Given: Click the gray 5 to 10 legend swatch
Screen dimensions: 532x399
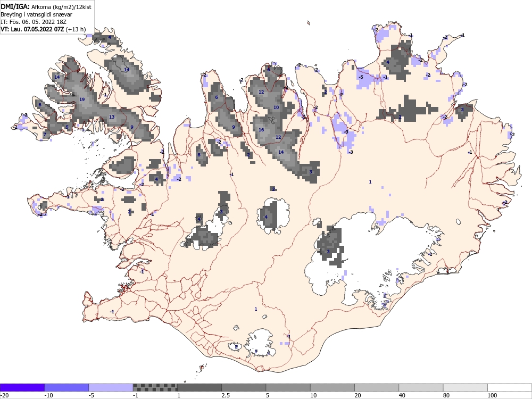Looking at the screenshot, I should pos(288,387).
